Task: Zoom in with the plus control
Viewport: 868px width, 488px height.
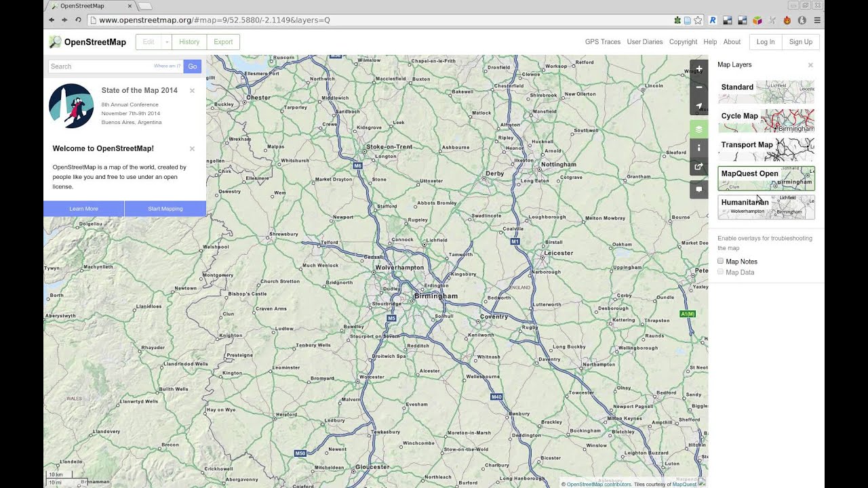Action: coord(699,69)
